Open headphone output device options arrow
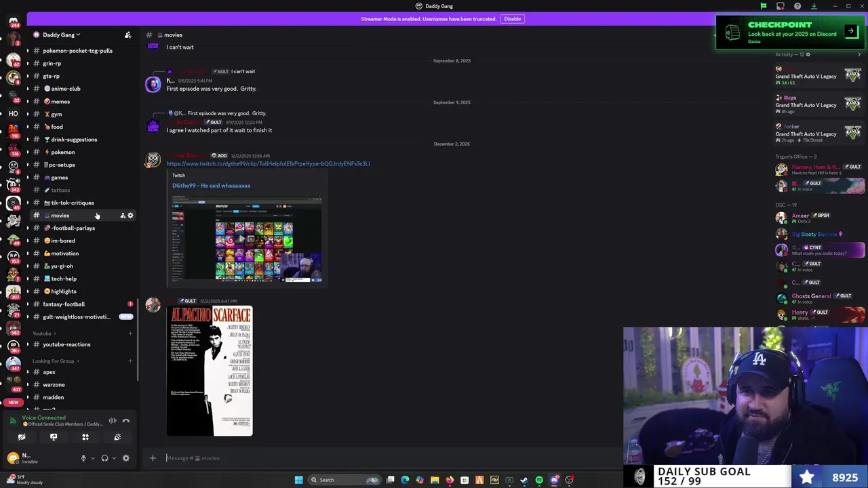The width and height of the screenshot is (868, 488). tap(113, 458)
